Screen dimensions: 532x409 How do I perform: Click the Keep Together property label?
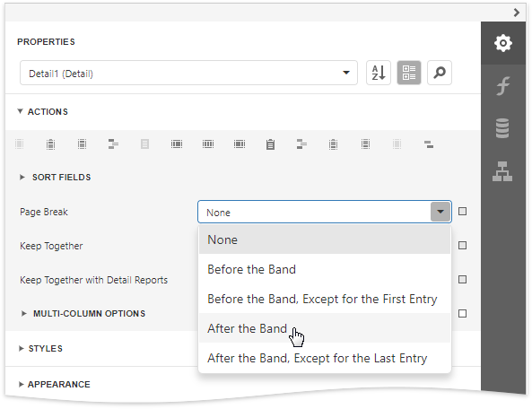pyautogui.click(x=51, y=246)
